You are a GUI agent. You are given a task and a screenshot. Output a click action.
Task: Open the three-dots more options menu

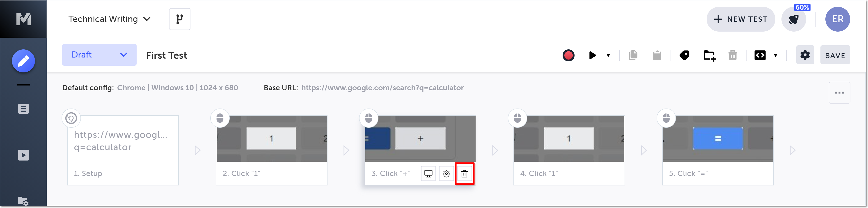(x=839, y=93)
